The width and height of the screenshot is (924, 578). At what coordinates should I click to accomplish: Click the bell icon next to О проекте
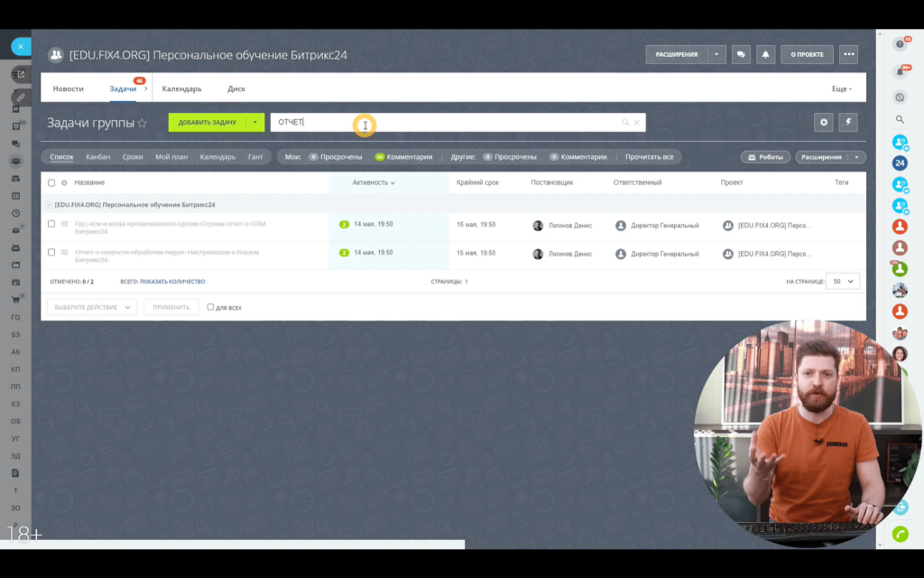coord(765,54)
